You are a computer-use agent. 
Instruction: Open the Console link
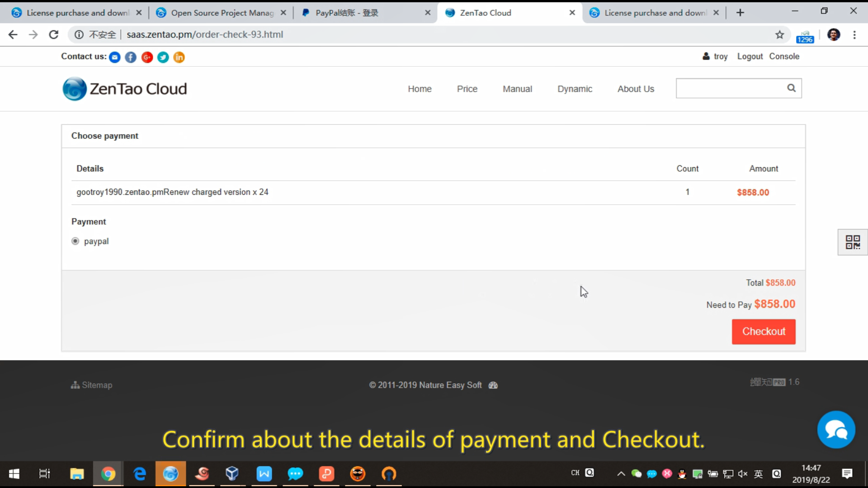pyautogui.click(x=784, y=56)
